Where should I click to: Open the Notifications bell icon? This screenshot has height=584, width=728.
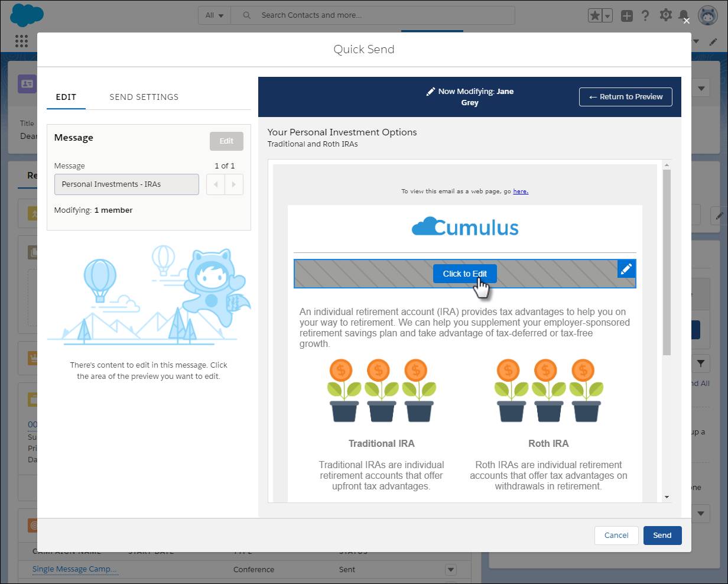684,14
